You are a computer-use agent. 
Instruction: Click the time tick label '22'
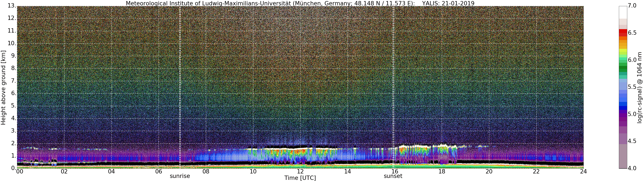(x=536, y=172)
